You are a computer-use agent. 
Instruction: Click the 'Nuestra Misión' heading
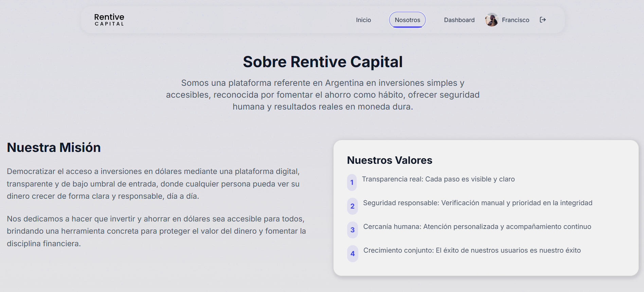click(x=54, y=148)
